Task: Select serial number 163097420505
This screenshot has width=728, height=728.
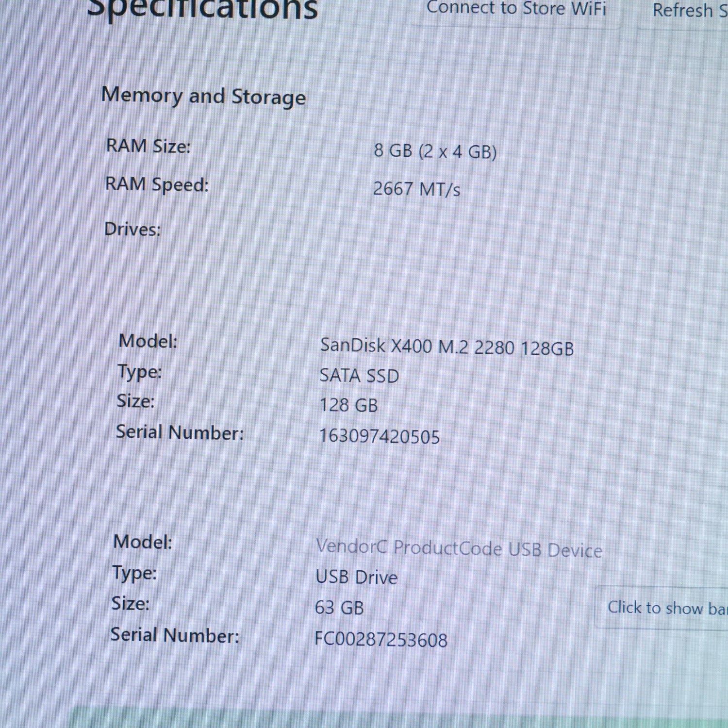Action: click(379, 436)
